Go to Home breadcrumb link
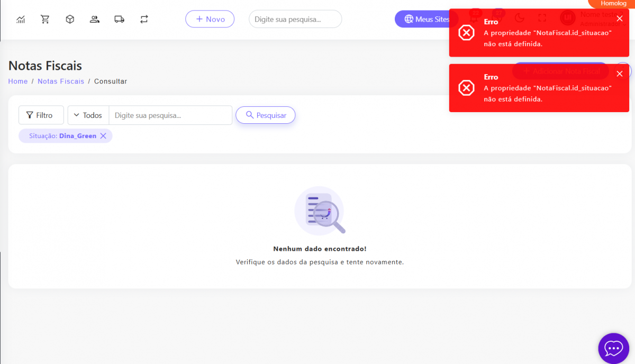 (18, 81)
